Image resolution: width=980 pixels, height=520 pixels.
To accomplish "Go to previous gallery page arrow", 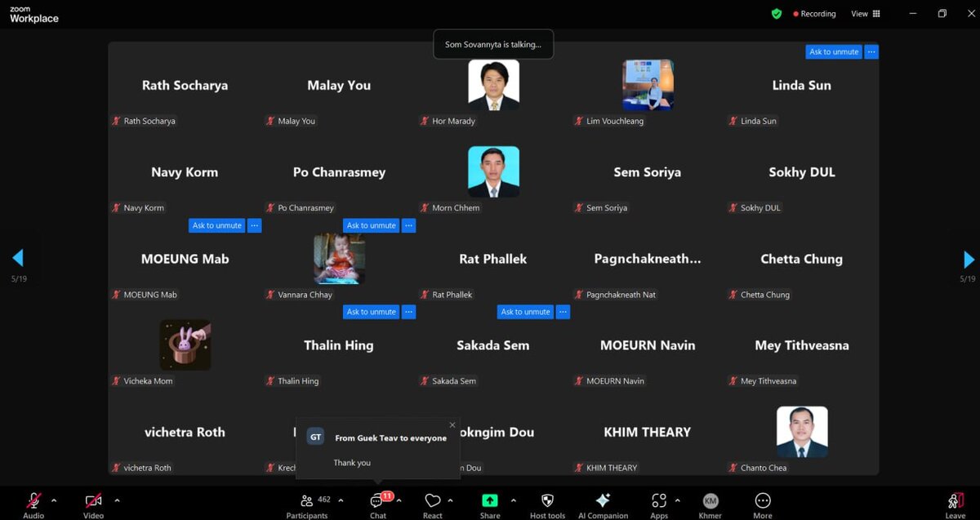I will click(17, 259).
